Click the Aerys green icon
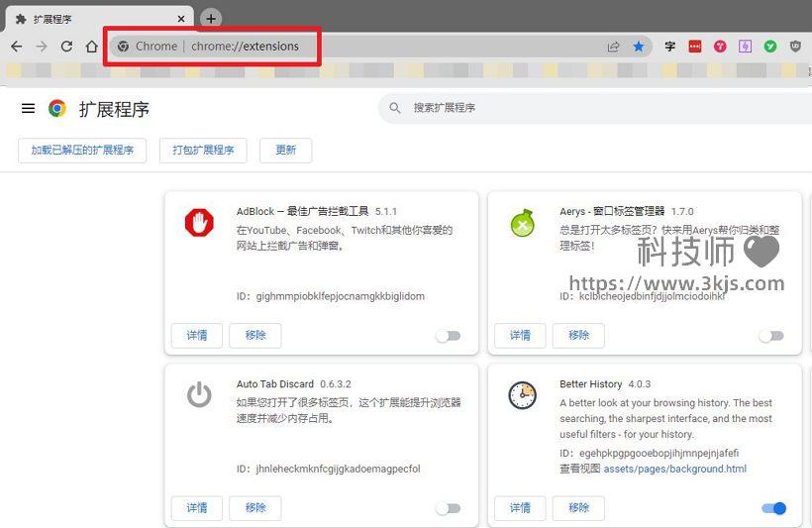Screen dimensions: 812x528 tap(523, 223)
